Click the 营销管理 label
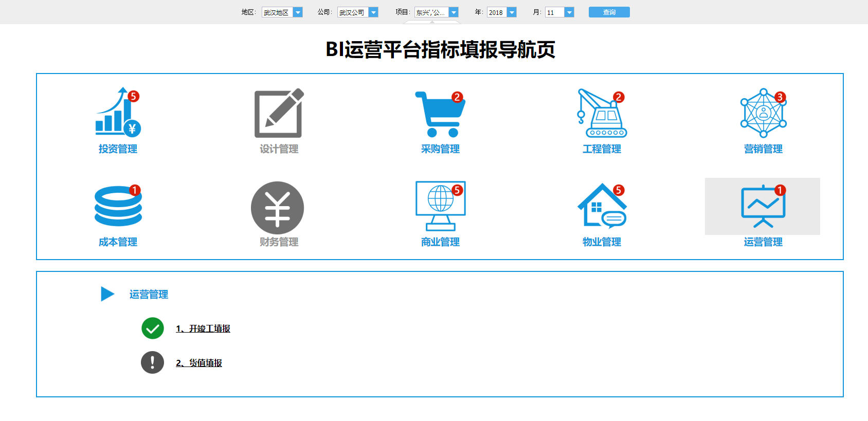 [x=763, y=149]
